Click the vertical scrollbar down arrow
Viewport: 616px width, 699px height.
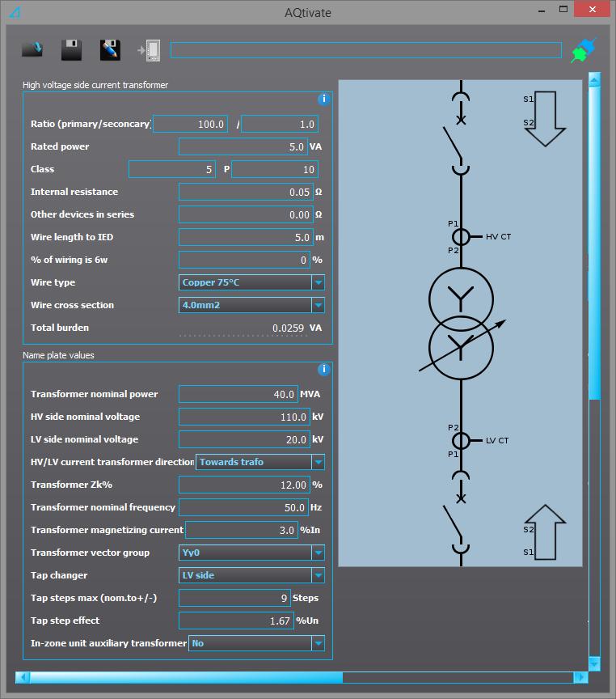pyautogui.click(x=595, y=663)
